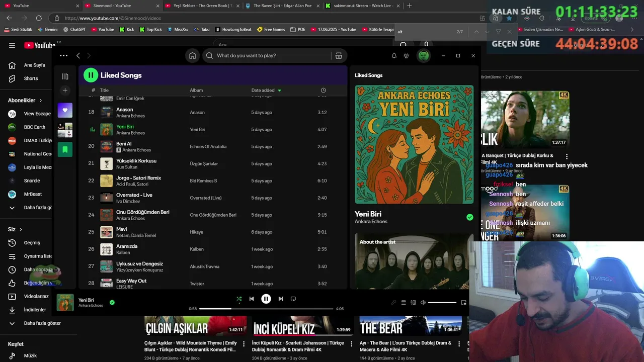644x362 pixels.
Task: Open the 'POE' bookmarks folder
Action: coord(298,30)
